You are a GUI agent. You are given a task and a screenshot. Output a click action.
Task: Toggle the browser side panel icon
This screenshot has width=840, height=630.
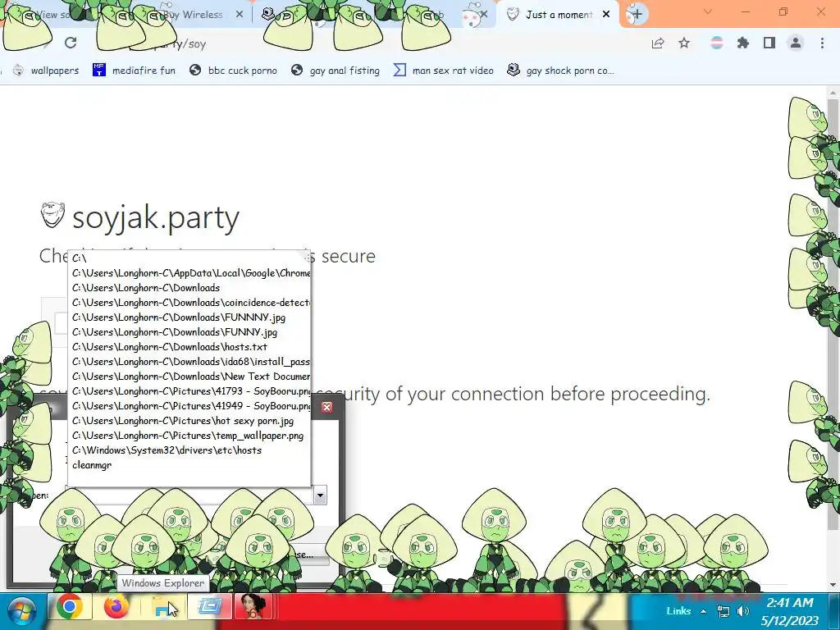769,43
